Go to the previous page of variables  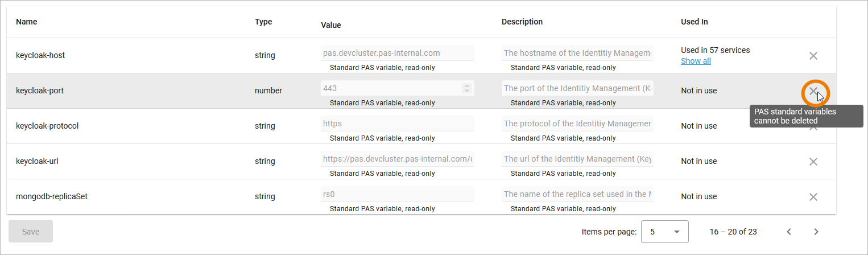pyautogui.click(x=789, y=232)
